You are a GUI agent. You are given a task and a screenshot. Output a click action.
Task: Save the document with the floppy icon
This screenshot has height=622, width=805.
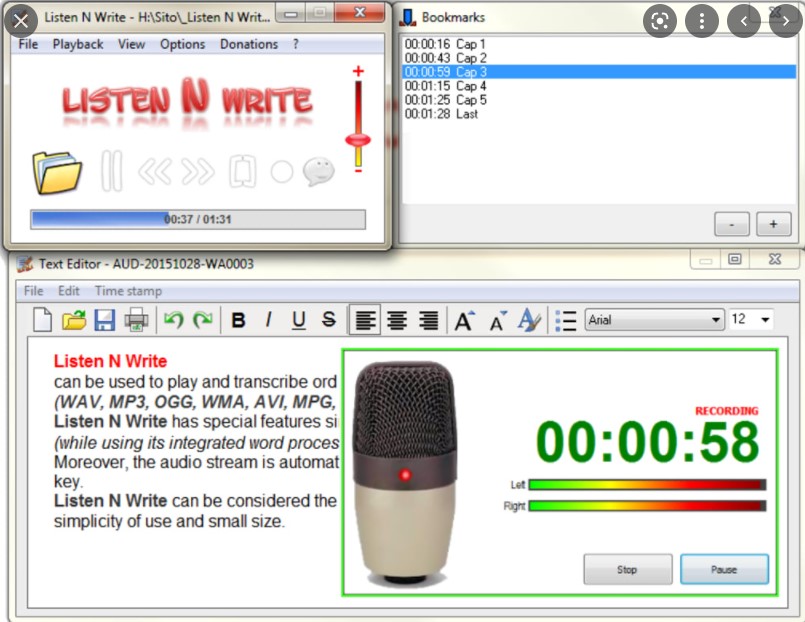105,320
